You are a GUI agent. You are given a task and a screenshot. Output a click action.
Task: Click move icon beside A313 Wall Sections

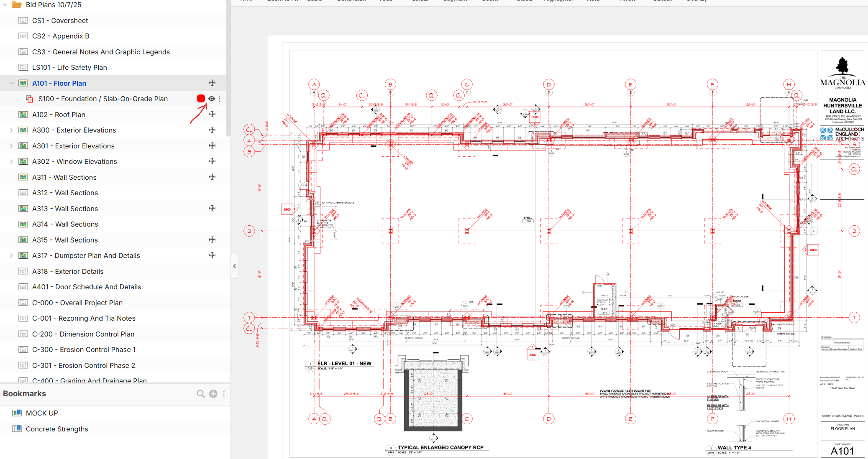click(213, 208)
